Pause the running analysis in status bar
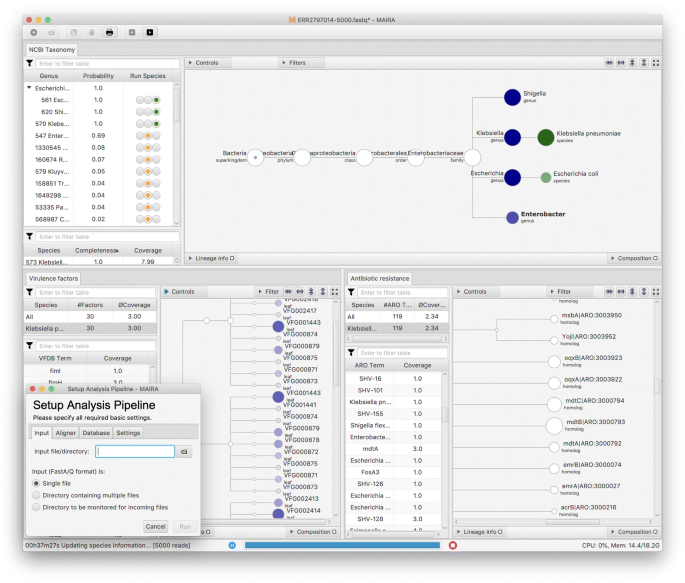Screen dimensions: 685x583 pos(232,545)
